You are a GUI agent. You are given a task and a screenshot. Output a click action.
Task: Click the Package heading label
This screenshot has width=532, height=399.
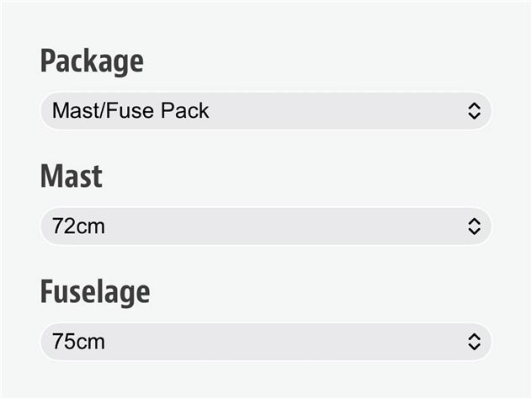92,61
